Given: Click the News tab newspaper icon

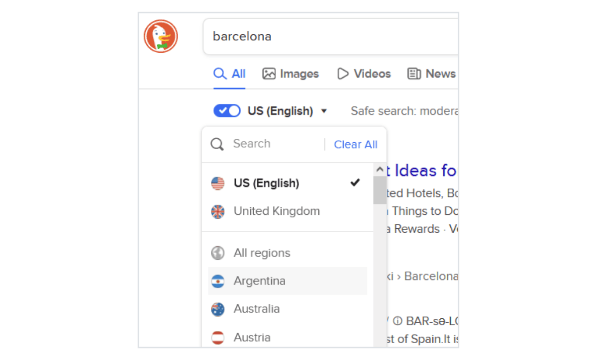Looking at the screenshot, I should pos(414,74).
